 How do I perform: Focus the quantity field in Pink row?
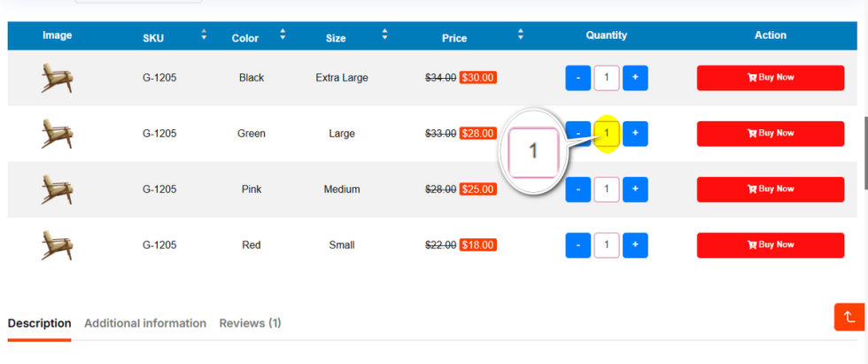coord(607,190)
